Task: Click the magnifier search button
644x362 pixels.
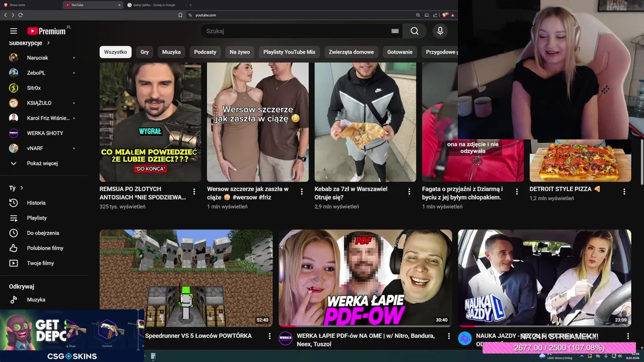Action: 414,31
